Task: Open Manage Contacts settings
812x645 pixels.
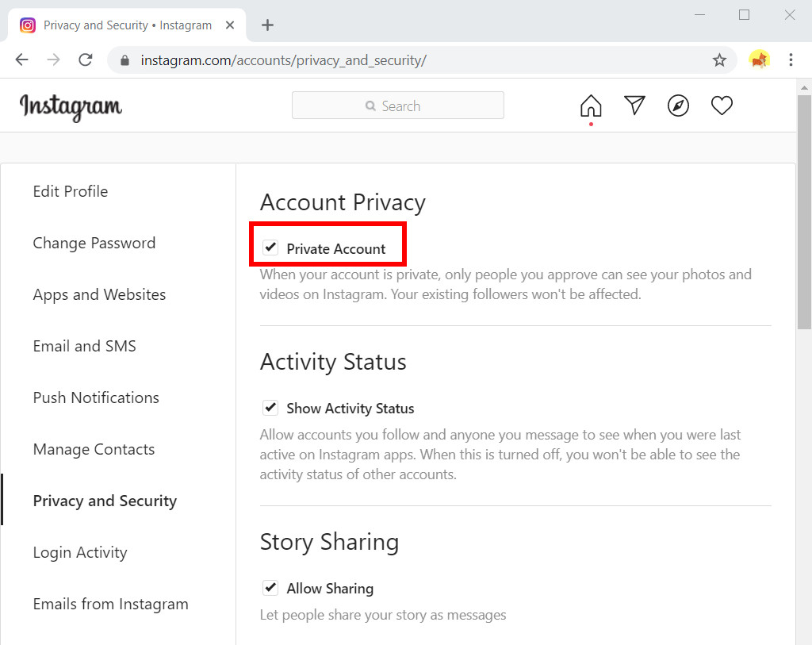Action: [x=94, y=449]
